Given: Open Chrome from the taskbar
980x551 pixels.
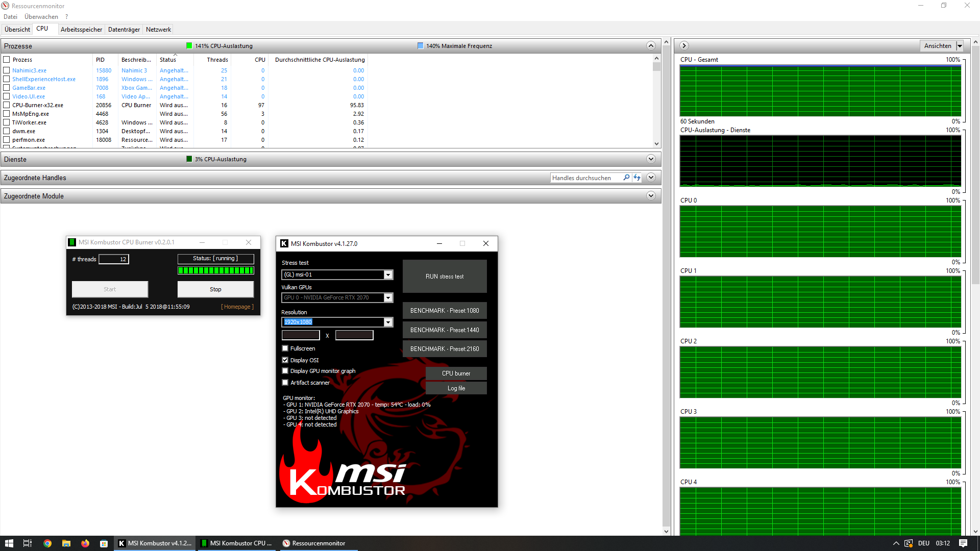Looking at the screenshot, I should click(47, 543).
